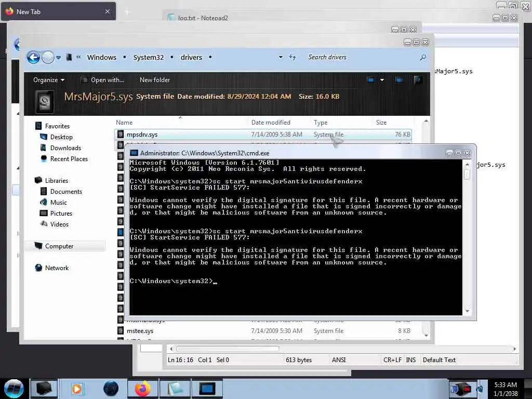Viewport: 532px width, 399px height.
Task: Go back in Explorer drivers window
Action: point(34,57)
